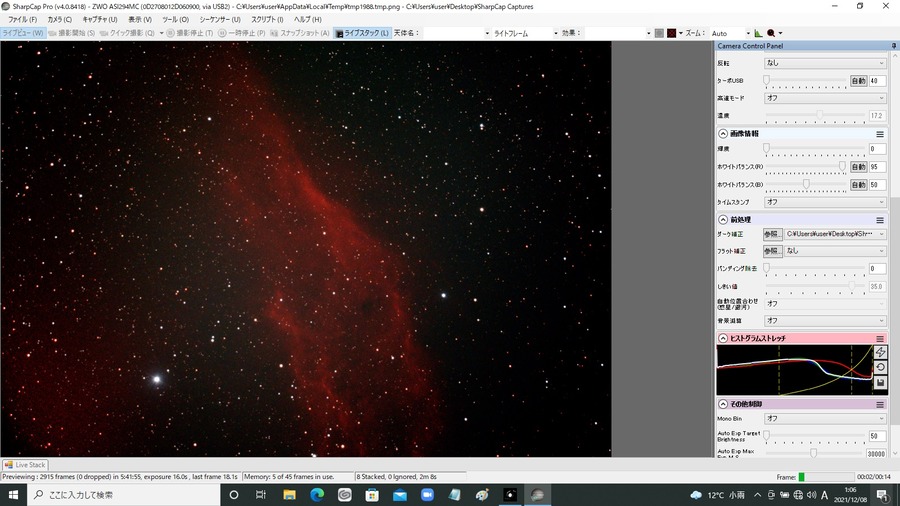Open the Mail app from the taskbar

click(x=399, y=495)
